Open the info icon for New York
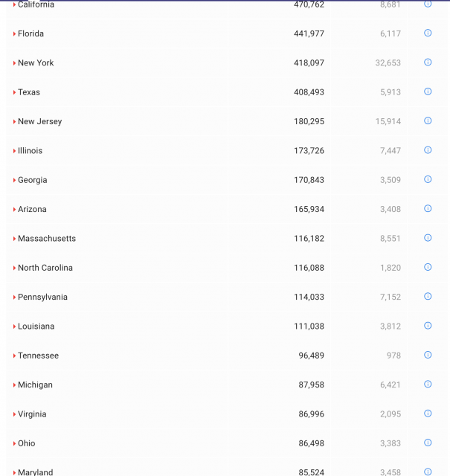The image size is (450, 476). coord(428,62)
